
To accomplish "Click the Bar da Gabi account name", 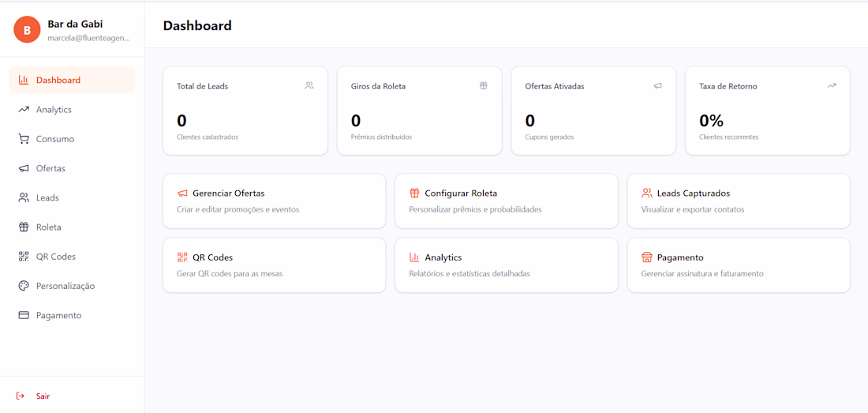I will click(x=75, y=24).
